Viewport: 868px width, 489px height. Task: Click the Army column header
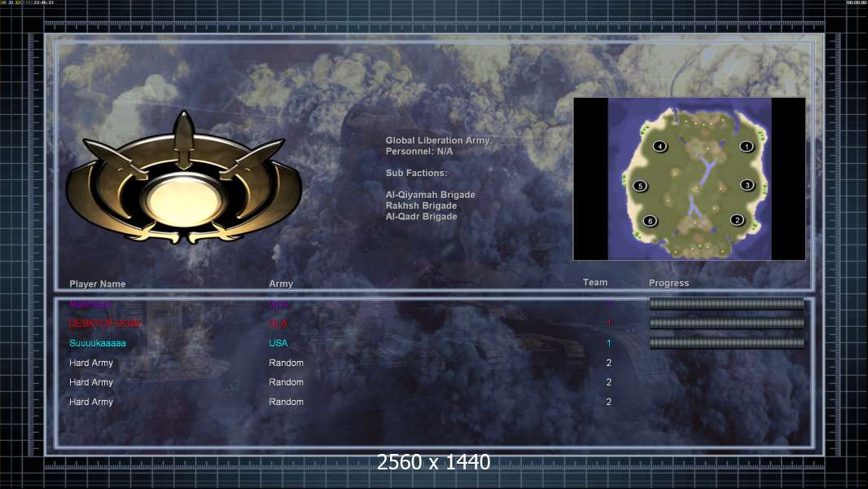tap(281, 284)
